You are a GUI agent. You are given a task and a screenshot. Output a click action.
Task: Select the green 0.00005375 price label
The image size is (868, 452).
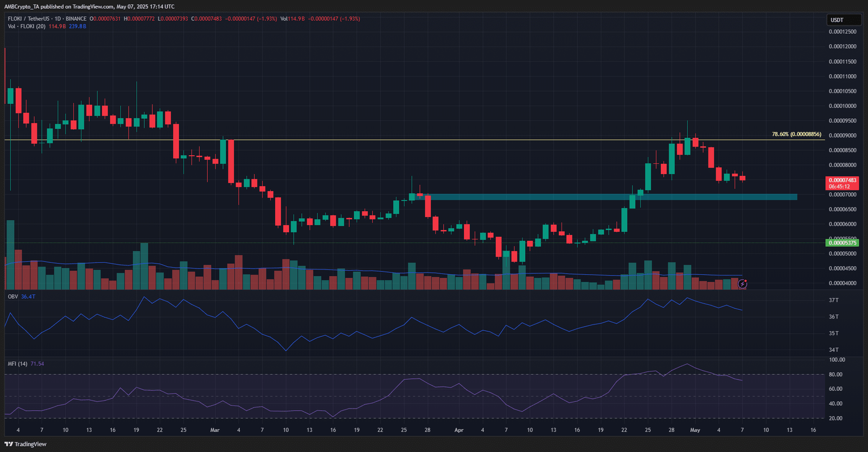coord(842,243)
